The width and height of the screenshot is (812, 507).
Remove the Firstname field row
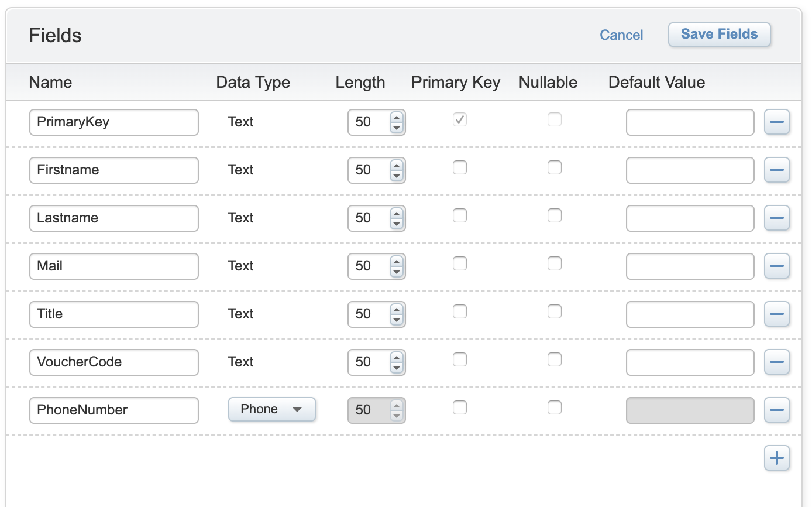777,170
